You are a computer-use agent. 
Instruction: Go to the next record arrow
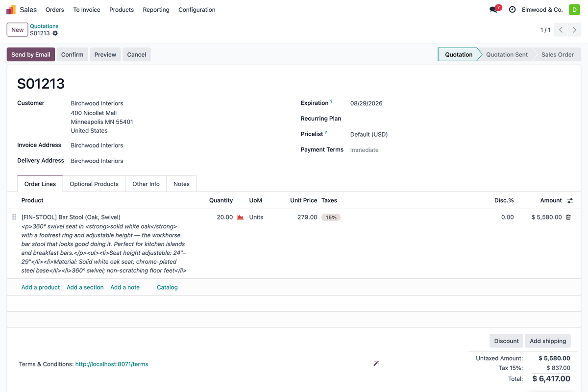(x=574, y=30)
